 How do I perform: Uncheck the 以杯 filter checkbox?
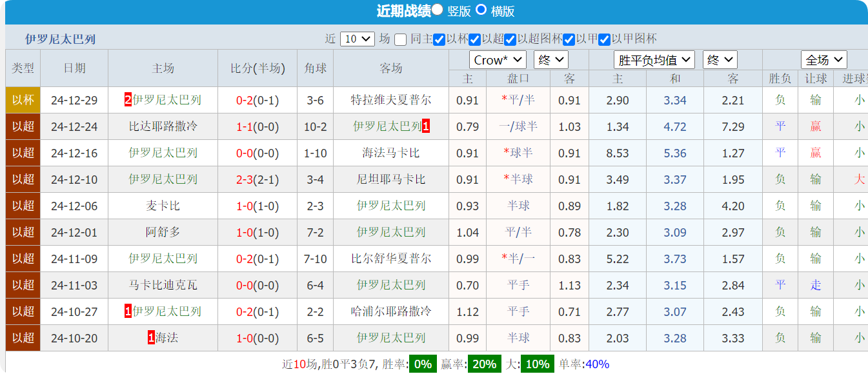pyautogui.click(x=439, y=39)
